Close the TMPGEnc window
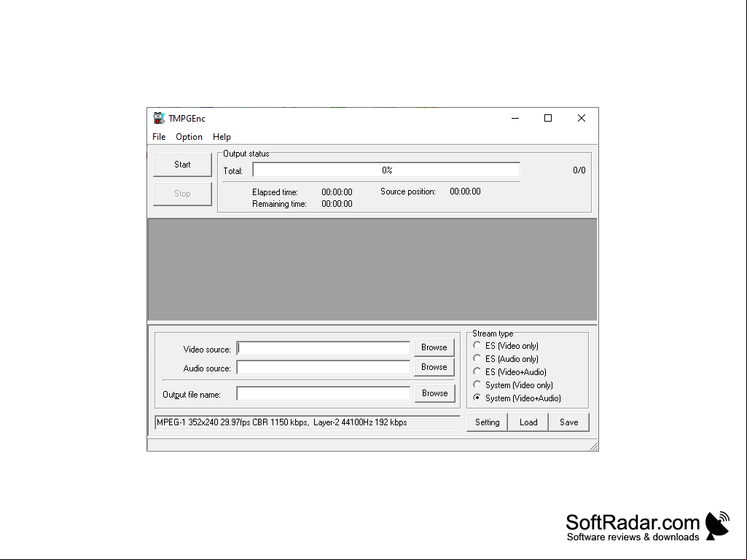This screenshot has width=747, height=560. [x=582, y=118]
